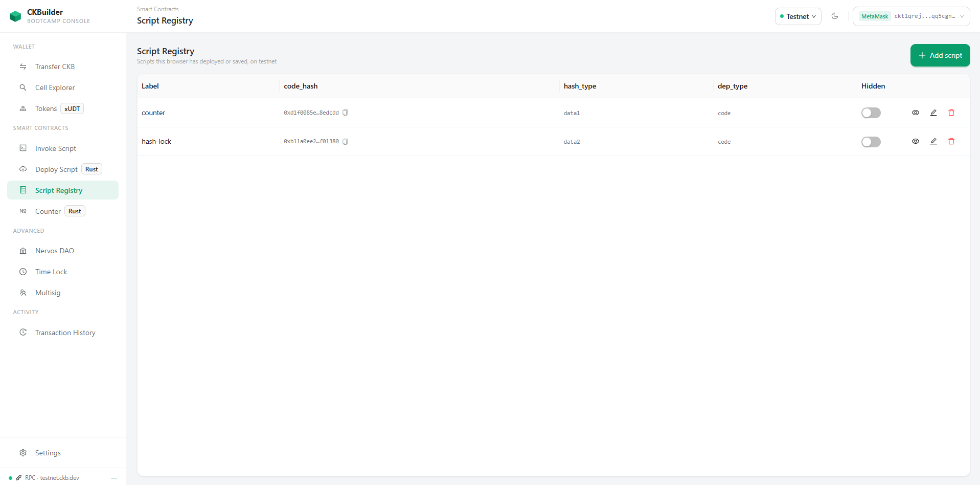Click the Deploy Script upload icon
This screenshot has width=980, height=485.
pyautogui.click(x=23, y=169)
